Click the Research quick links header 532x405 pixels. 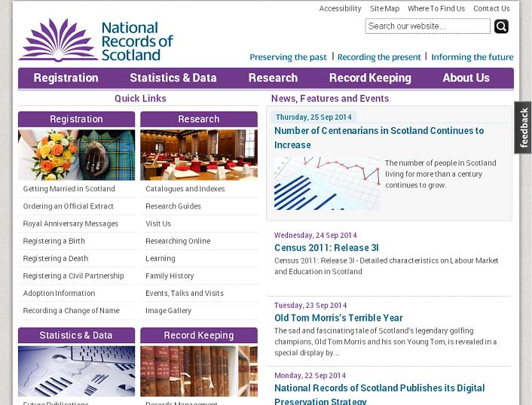click(199, 119)
